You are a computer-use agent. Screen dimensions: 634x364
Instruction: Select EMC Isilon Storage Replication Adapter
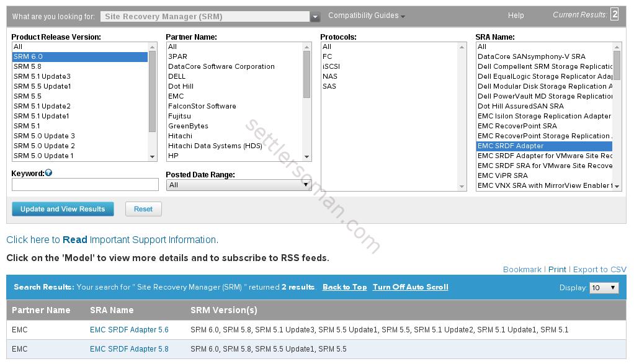click(544, 116)
